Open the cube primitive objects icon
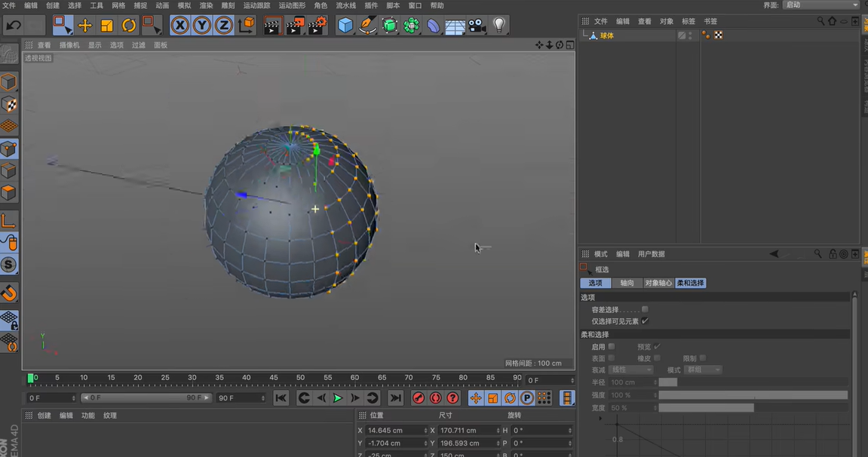The image size is (868, 457). point(345,25)
